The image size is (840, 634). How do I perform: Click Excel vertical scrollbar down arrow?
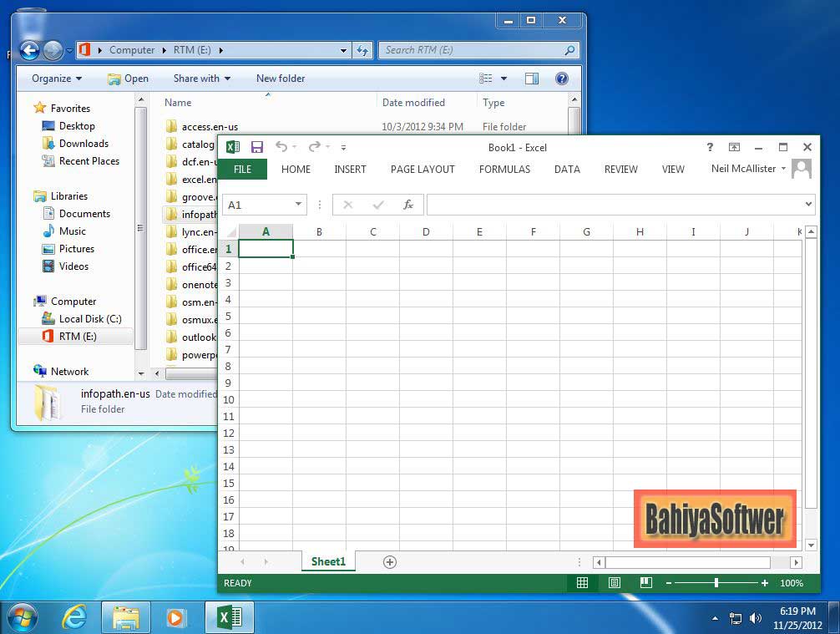click(x=811, y=545)
